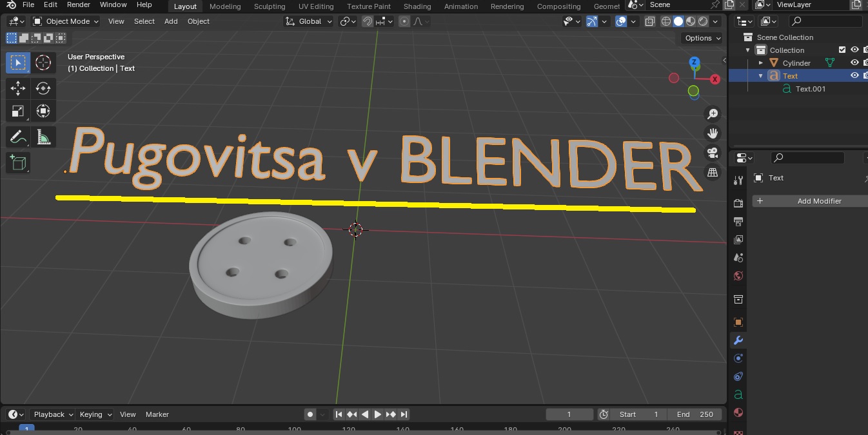Open the Material properties tab
Screen dimensions: 868x435
[x=738, y=412]
